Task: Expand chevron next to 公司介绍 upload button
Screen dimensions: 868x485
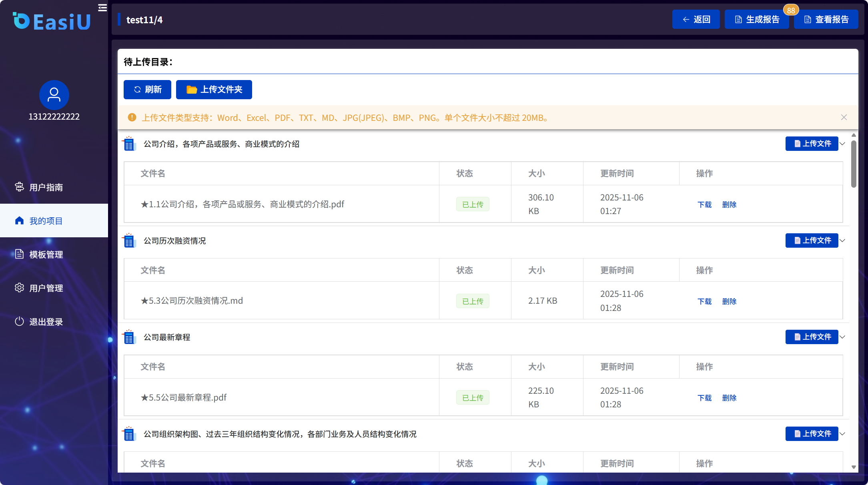Action: pos(842,144)
